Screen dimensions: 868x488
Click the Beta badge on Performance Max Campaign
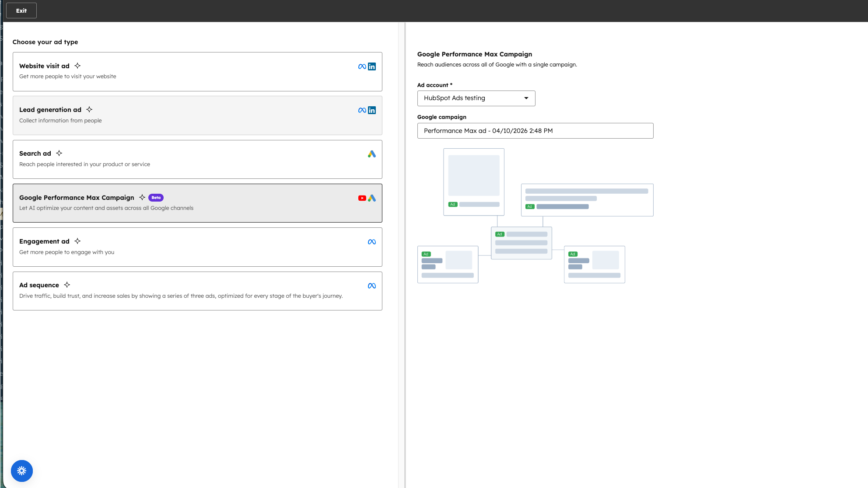tap(156, 197)
